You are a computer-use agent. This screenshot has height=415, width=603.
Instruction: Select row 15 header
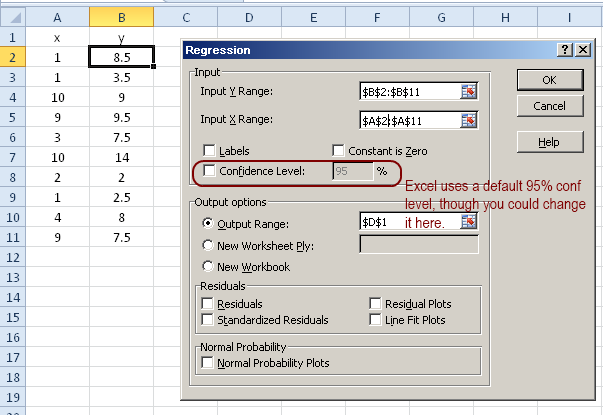(13, 317)
